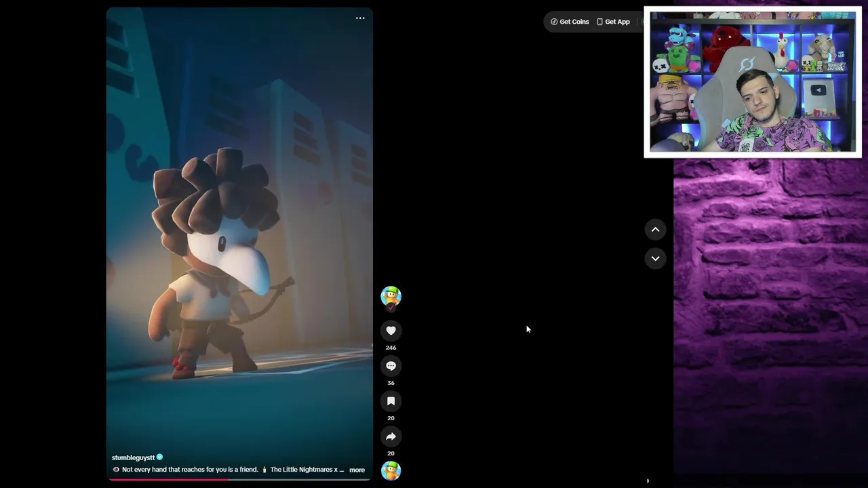Share the video with the arrow icon
The image size is (868, 488).
pos(391,436)
